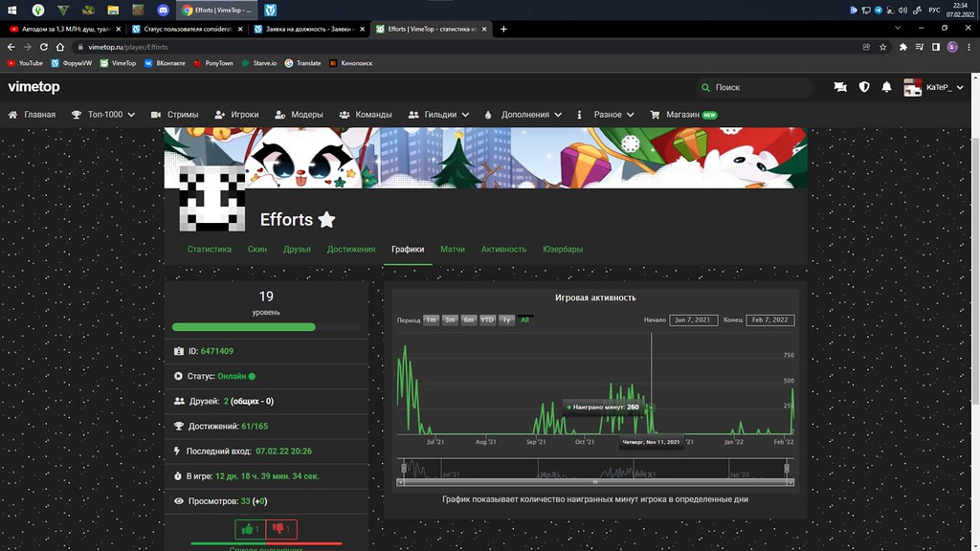Screen dimensions: 980x551
Task: Switch the chart period to All
Action: (524, 320)
